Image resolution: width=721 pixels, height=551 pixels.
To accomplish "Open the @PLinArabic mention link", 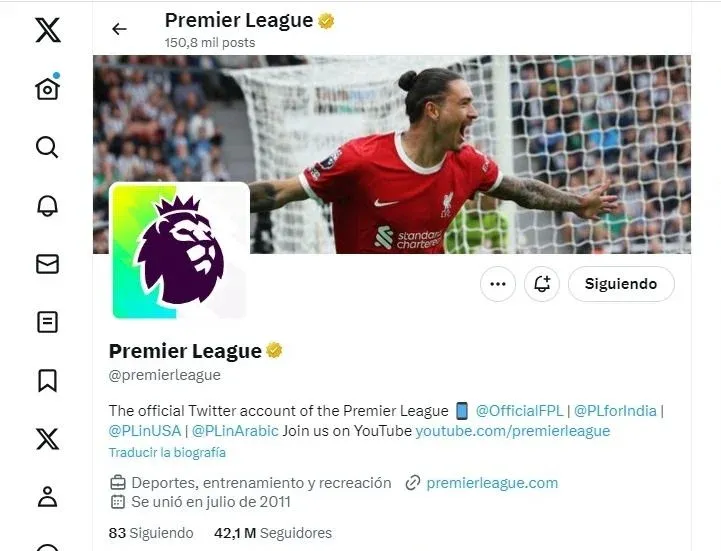I will coord(235,431).
